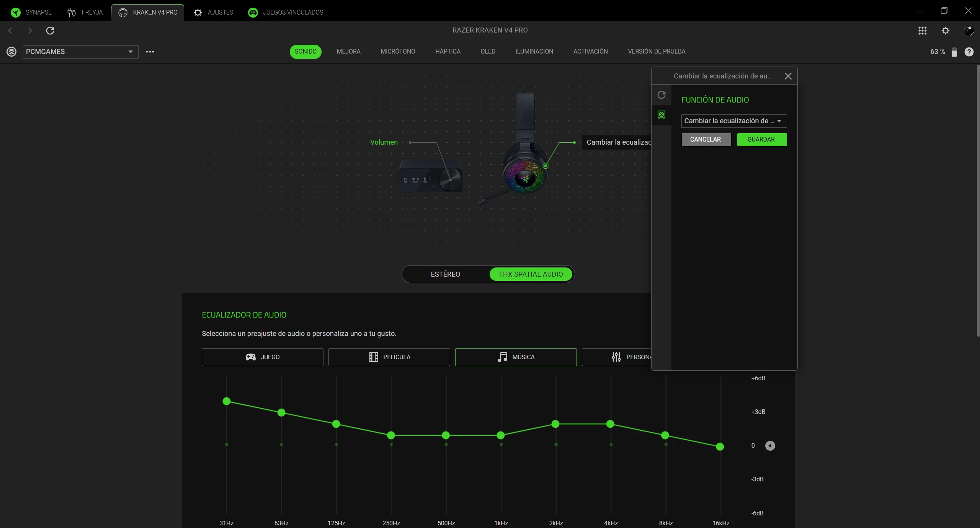
Task: Switch to the MICRÓFONO tab
Action: point(398,52)
